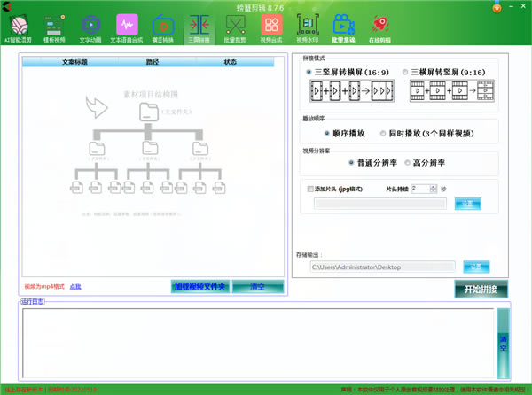The width and height of the screenshot is (532, 395).
Task: Switch to the 三屏拼接 tab
Action: (x=199, y=28)
